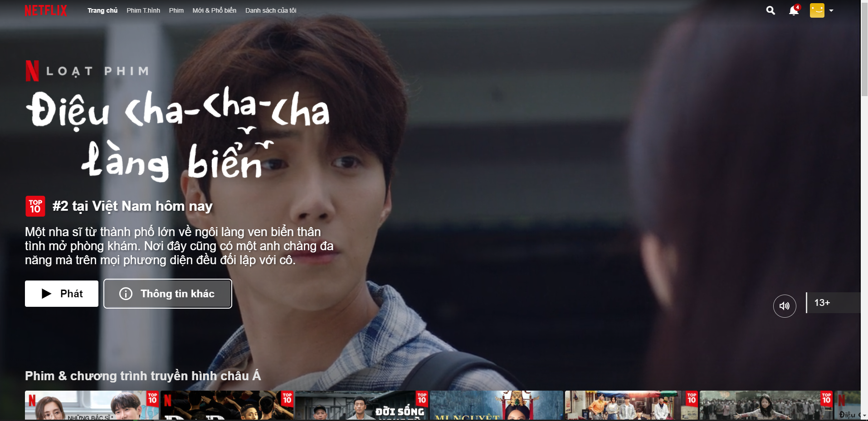
Task: Toggle the trailer sound speaker button
Action: pyautogui.click(x=785, y=306)
